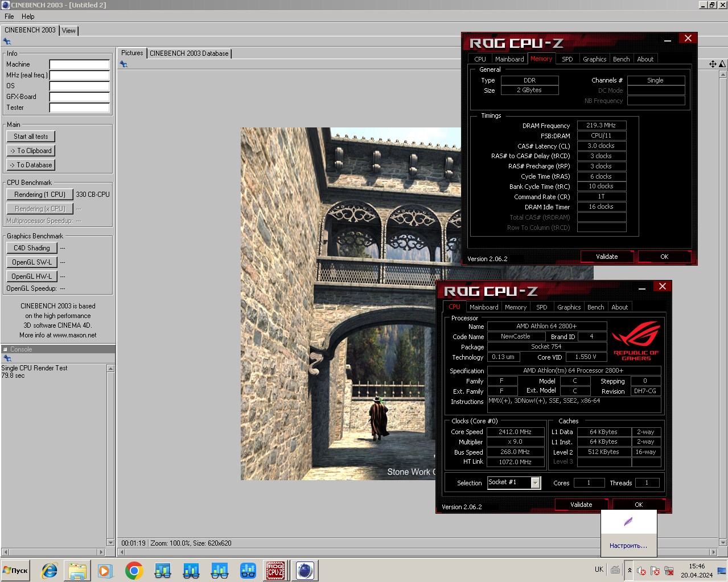Open the File menu
Screen dimensions: 728x582
click(x=9, y=16)
